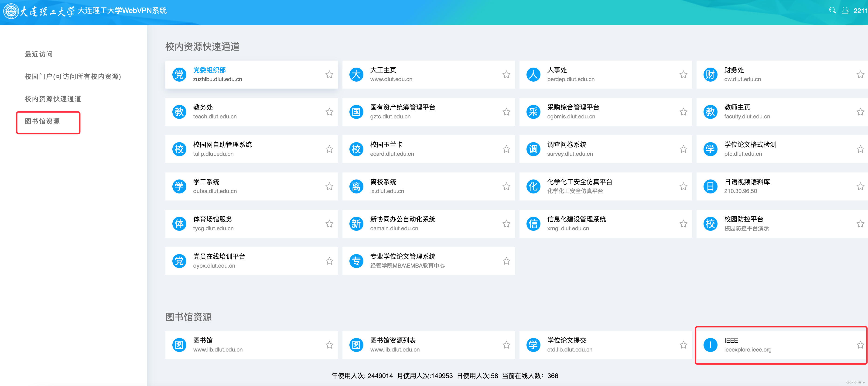Select the 教务处 circular icon
The height and width of the screenshot is (386, 868).
point(179,112)
